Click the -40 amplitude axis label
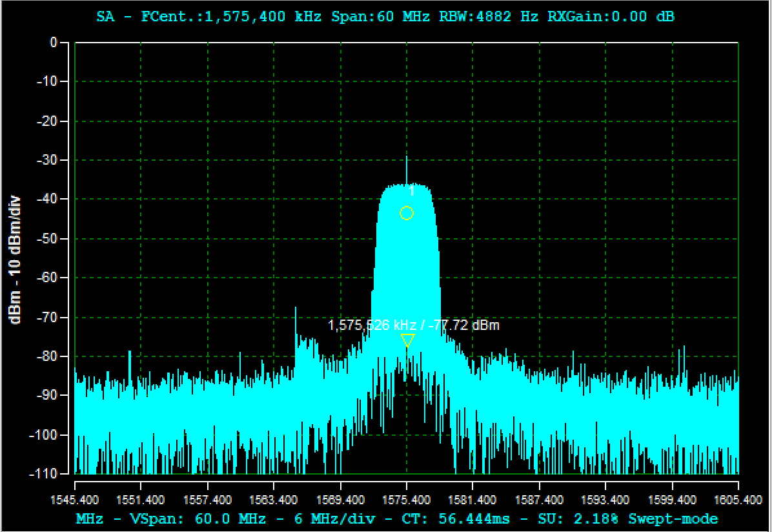 click(47, 199)
